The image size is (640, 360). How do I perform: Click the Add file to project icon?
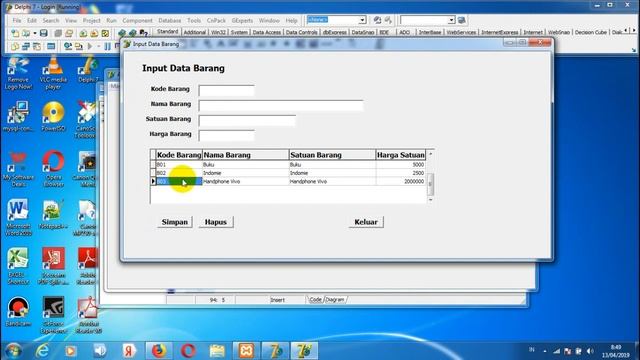point(83,33)
